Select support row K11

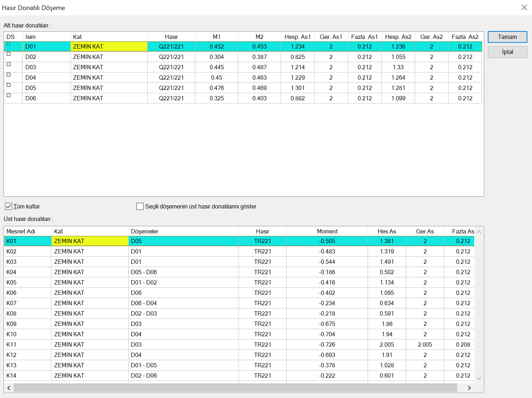pos(11,344)
